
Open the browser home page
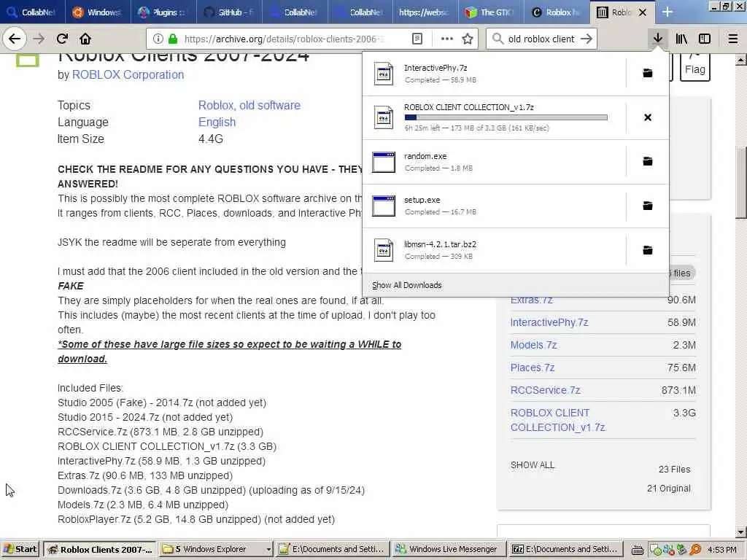tap(85, 39)
